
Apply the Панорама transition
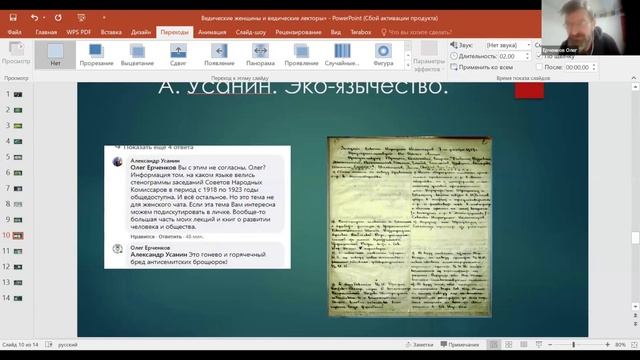click(260, 55)
